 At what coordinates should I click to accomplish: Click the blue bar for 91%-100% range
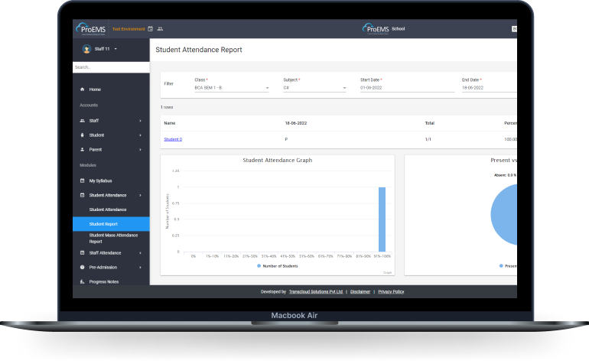pos(382,219)
